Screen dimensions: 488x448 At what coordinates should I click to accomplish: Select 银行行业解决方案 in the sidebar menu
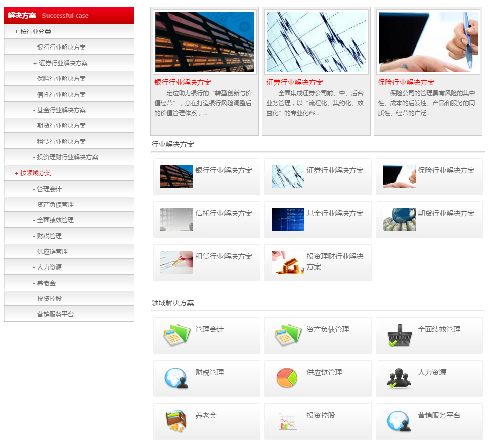(x=69, y=48)
